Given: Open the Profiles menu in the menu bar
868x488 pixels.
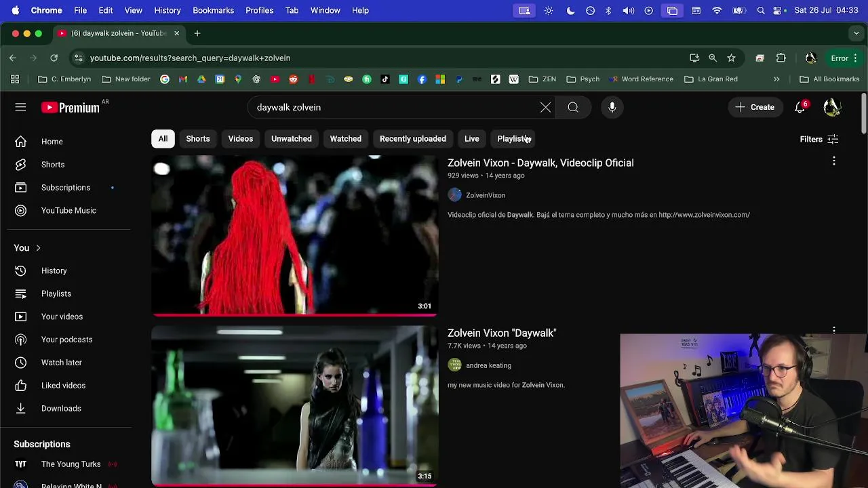Looking at the screenshot, I should click(x=260, y=10).
